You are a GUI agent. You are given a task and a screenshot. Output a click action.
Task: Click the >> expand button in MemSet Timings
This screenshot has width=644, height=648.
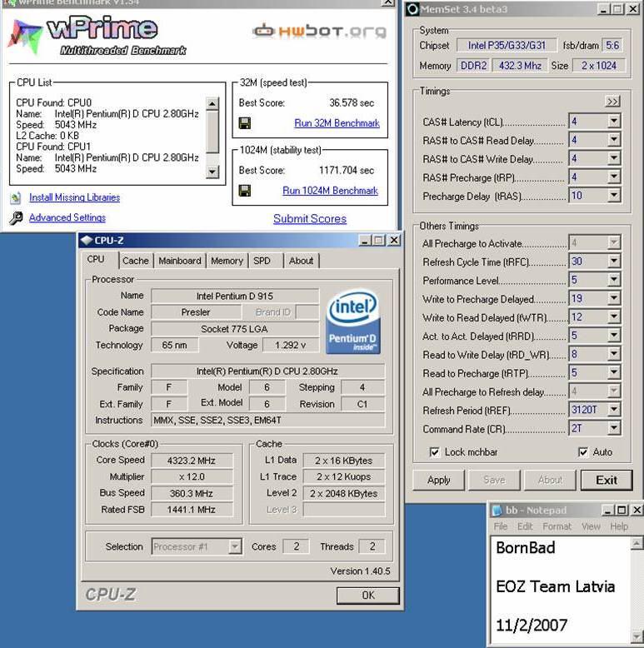tap(612, 102)
